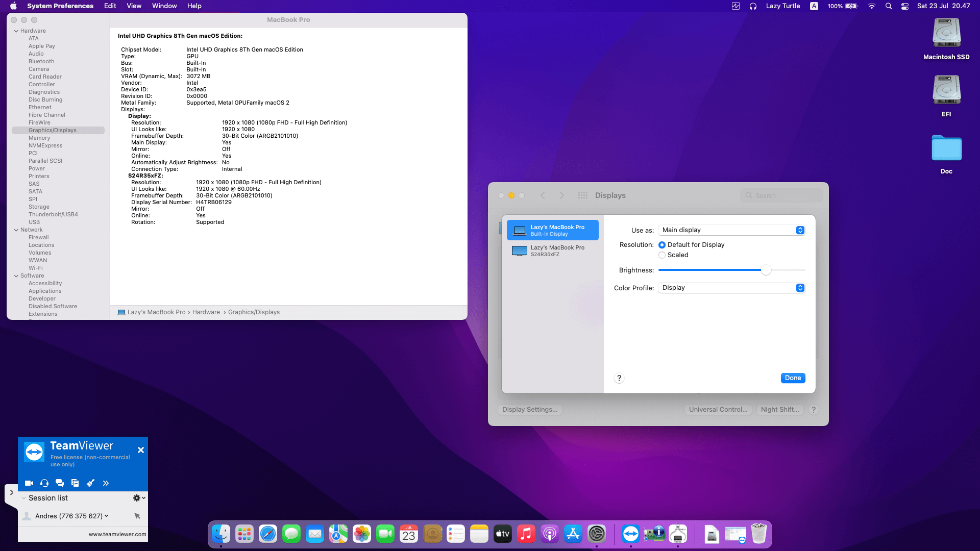Select Built-in Display in the list

point(553,230)
